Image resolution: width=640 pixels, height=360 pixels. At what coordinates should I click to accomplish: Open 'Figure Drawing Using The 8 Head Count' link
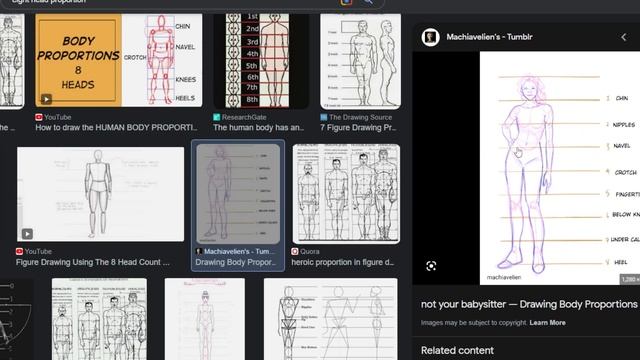tap(93, 262)
